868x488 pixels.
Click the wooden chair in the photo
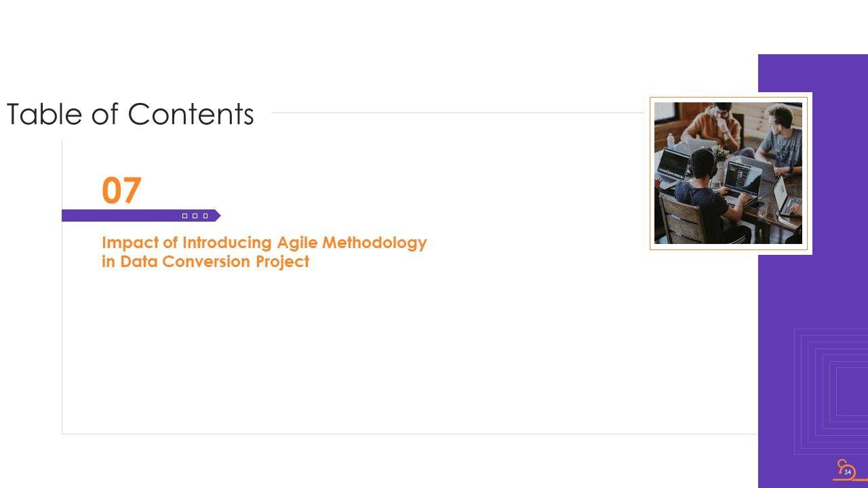(680, 220)
